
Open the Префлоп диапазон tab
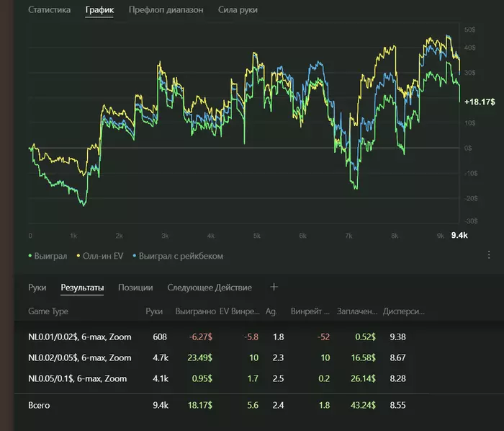pyautogui.click(x=166, y=10)
